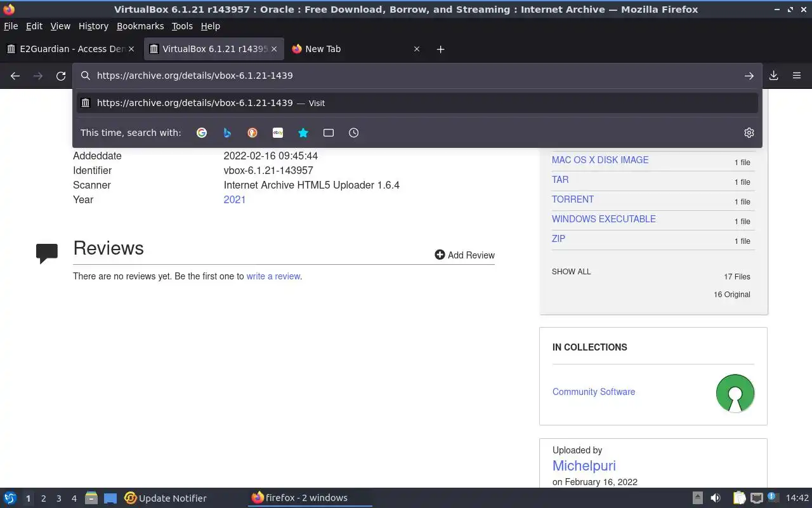Click the network connection tray icon
812x508 pixels.
[757, 498]
